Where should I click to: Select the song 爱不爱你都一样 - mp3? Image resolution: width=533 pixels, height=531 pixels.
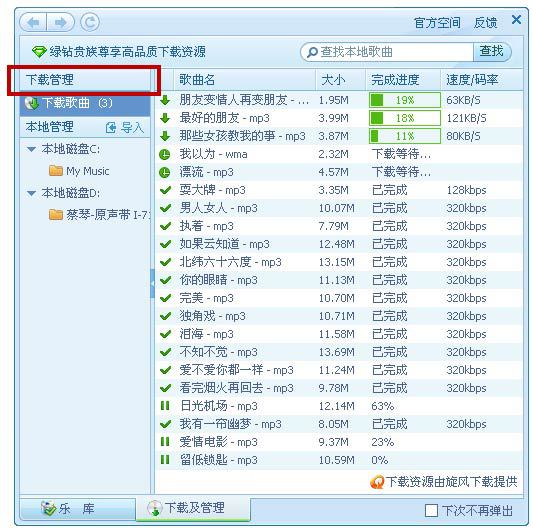coord(237,370)
